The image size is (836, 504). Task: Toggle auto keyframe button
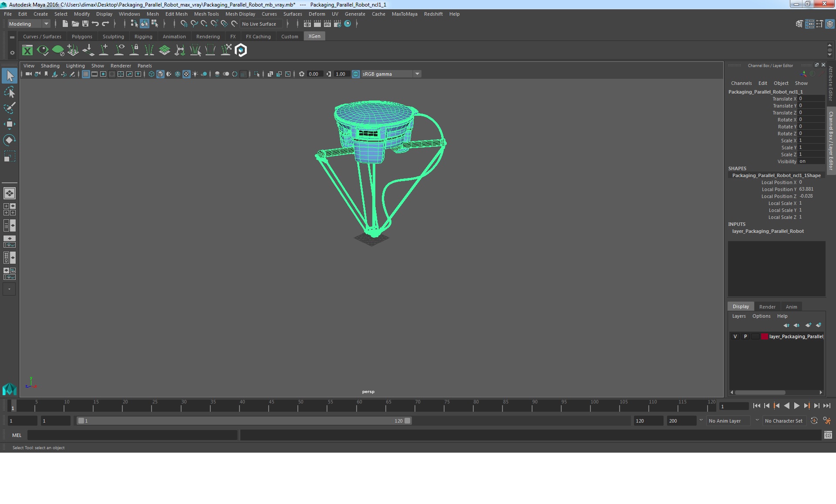pyautogui.click(x=814, y=421)
